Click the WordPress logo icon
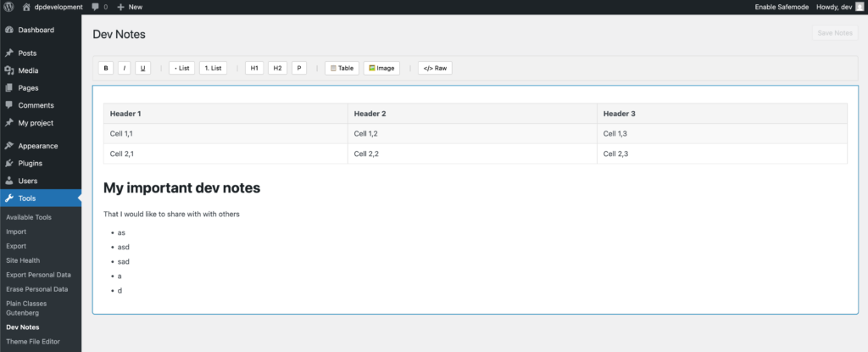Viewport: 868px width, 352px height. point(8,7)
